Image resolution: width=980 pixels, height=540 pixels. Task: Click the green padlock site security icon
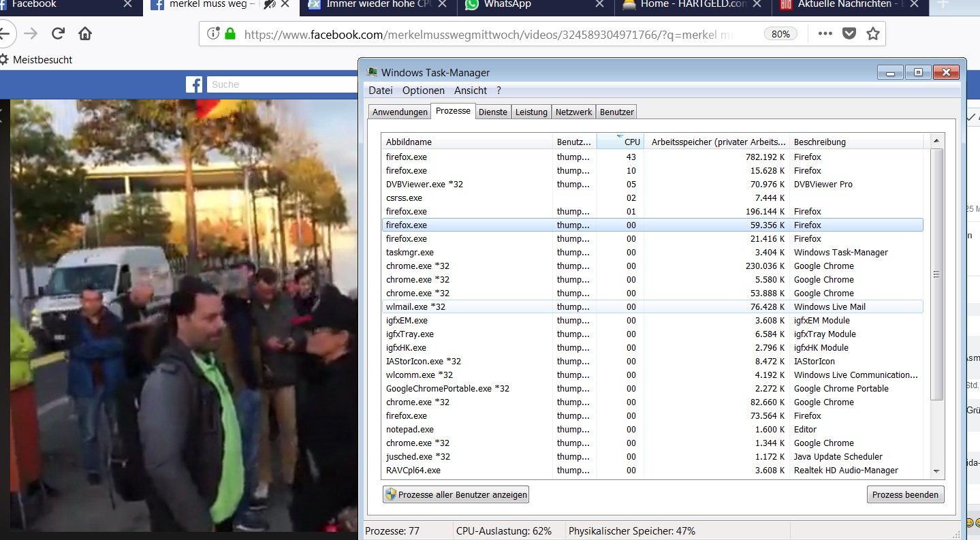point(230,34)
